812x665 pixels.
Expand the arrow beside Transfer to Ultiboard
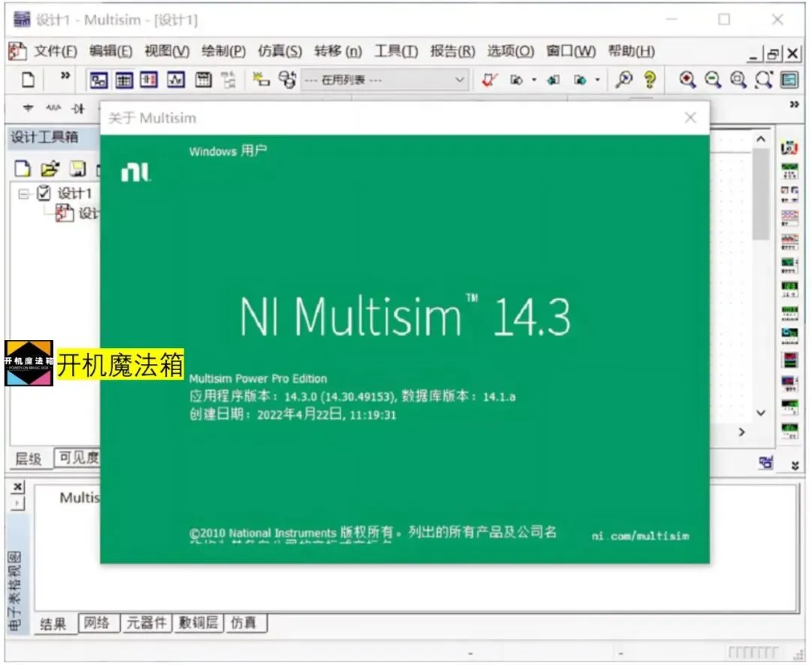[x=534, y=80]
